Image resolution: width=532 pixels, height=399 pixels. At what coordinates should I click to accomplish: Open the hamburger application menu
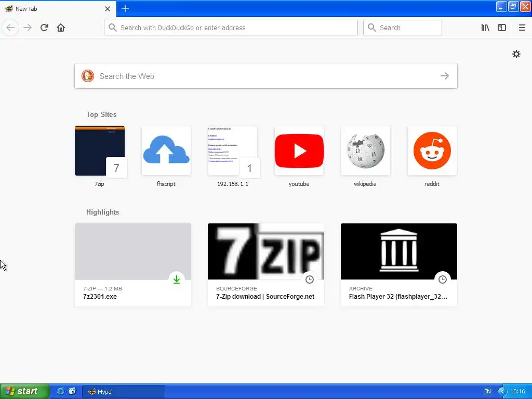[x=522, y=28]
